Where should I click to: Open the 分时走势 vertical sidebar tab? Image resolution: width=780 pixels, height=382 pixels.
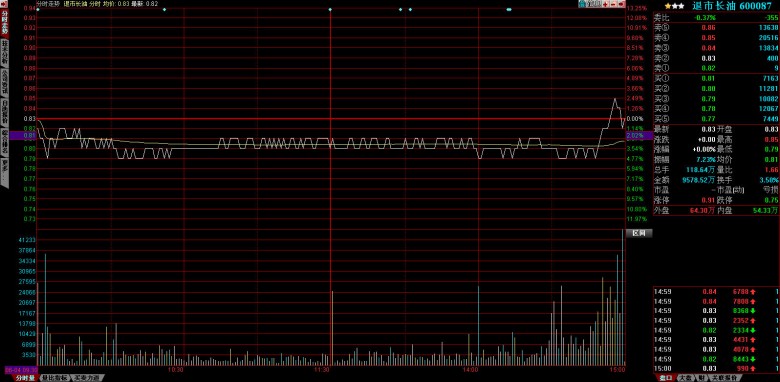[x=4, y=23]
